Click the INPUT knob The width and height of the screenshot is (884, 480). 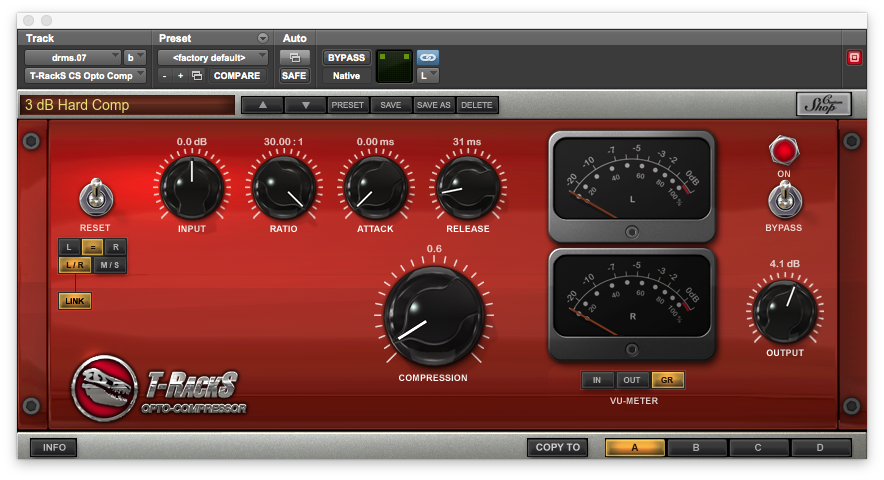click(x=192, y=188)
